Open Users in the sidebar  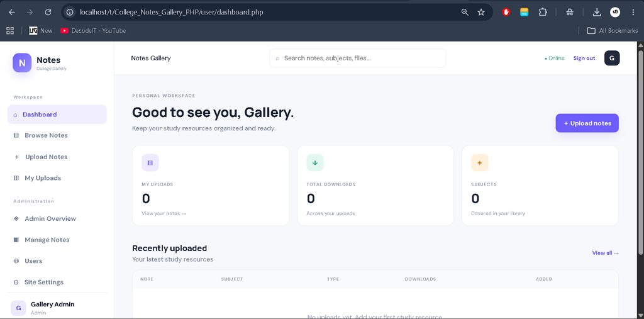coord(57,261)
